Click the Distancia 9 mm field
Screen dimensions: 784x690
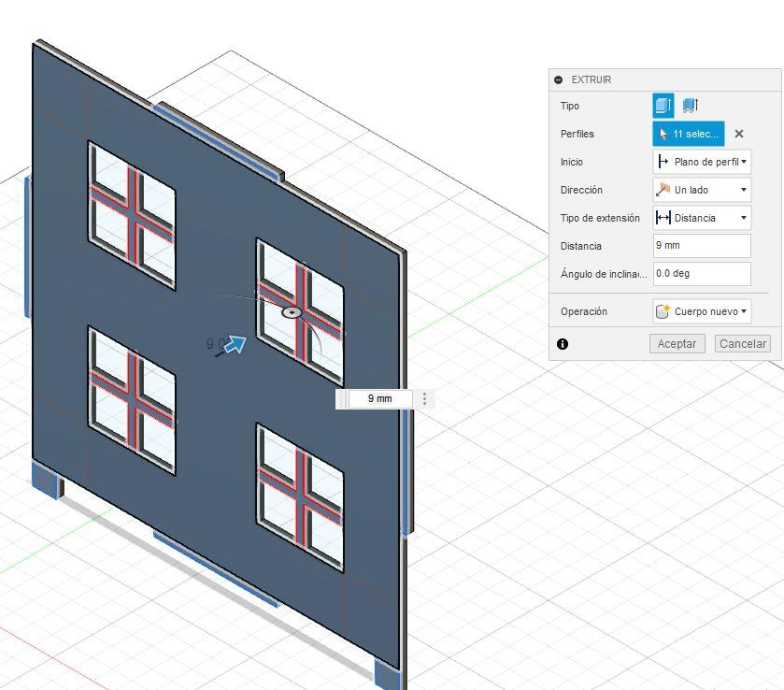[702, 246]
